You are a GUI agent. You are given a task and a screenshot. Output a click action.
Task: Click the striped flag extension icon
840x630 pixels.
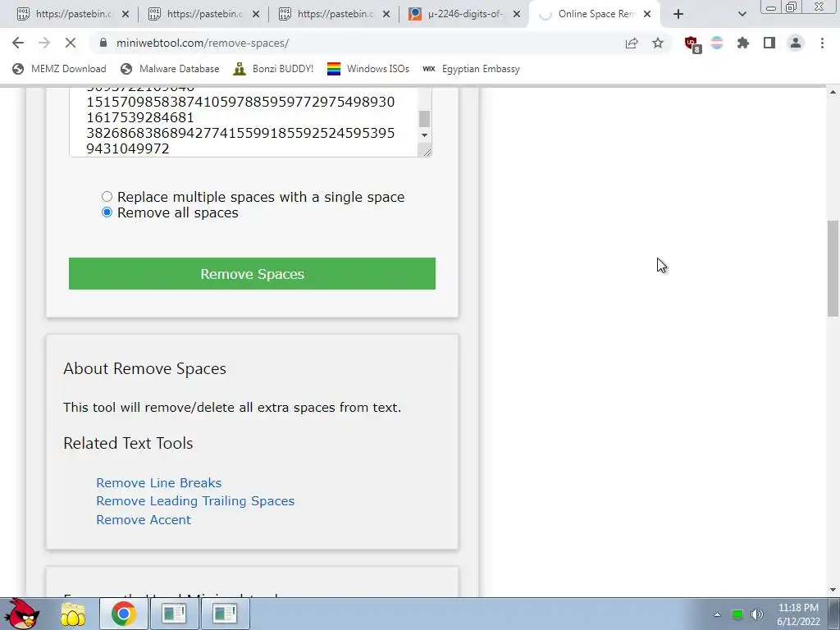717,43
